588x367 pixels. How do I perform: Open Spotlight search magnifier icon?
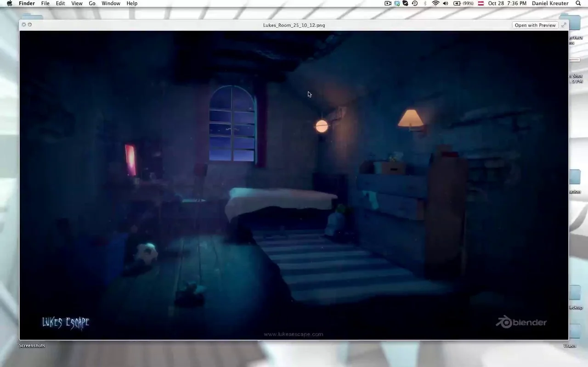pos(578,3)
